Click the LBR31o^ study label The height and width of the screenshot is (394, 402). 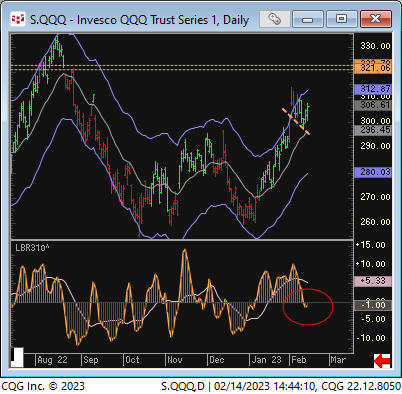pyautogui.click(x=32, y=248)
